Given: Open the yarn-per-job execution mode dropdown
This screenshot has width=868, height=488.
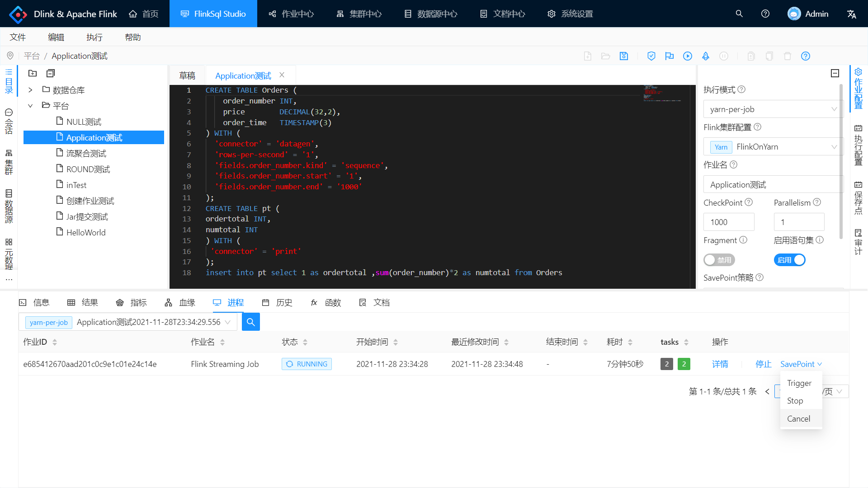Looking at the screenshot, I should coord(773,109).
